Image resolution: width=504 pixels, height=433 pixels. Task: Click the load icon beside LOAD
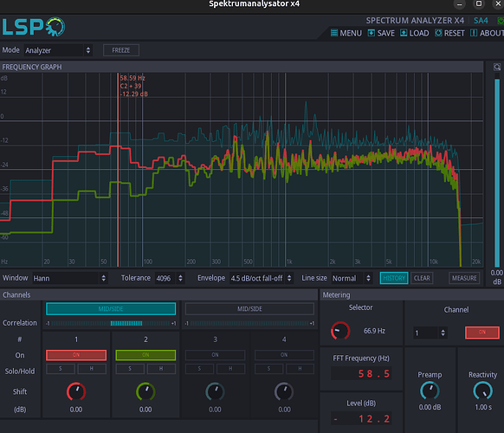coord(404,33)
